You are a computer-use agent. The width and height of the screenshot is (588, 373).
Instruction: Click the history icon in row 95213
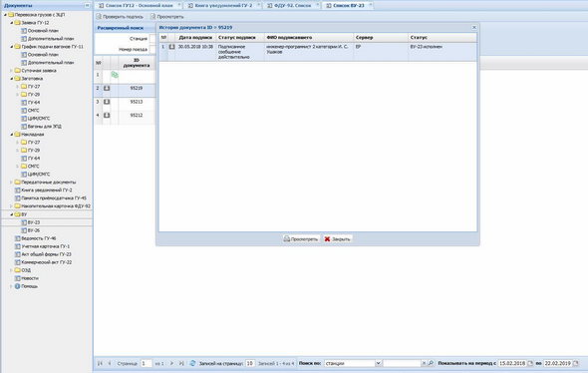coord(107,102)
